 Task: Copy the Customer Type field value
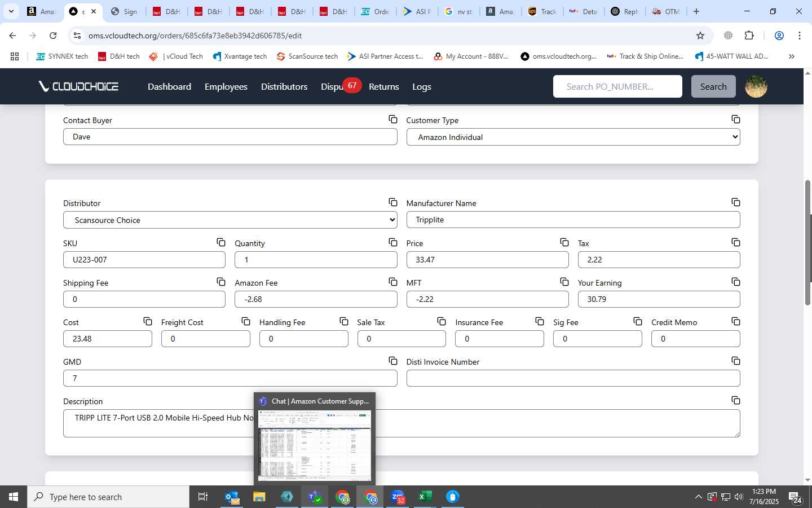[736, 119]
